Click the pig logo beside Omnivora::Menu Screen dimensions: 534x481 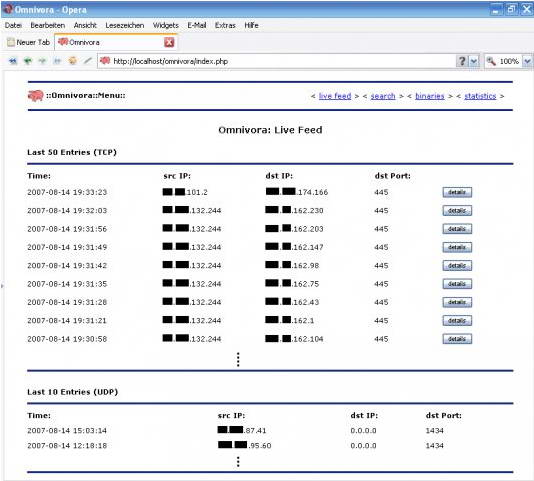(35, 96)
